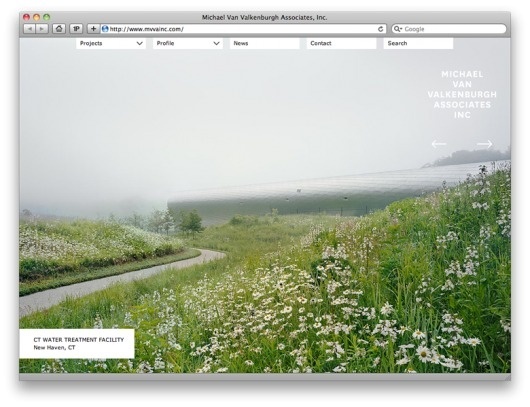Reload the page with the refresh icon
Screen dimensions: 530x407
pyautogui.click(x=381, y=29)
